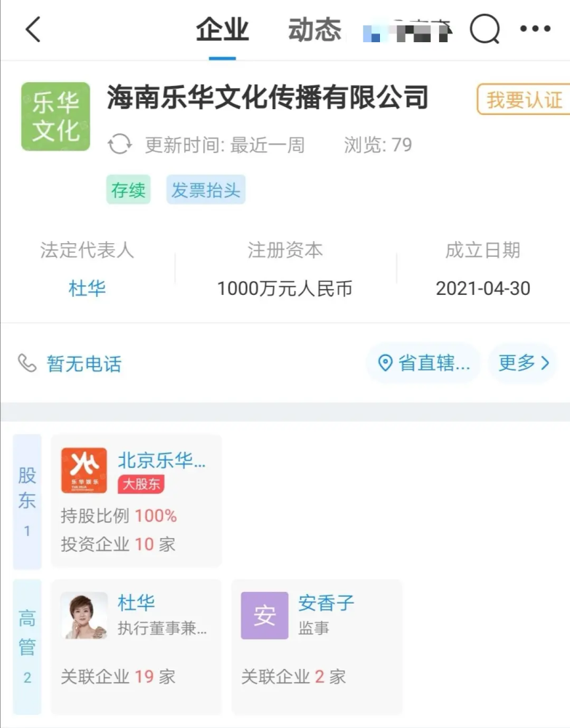Tap the 存续 status tag
The width and height of the screenshot is (570, 728).
tap(129, 189)
